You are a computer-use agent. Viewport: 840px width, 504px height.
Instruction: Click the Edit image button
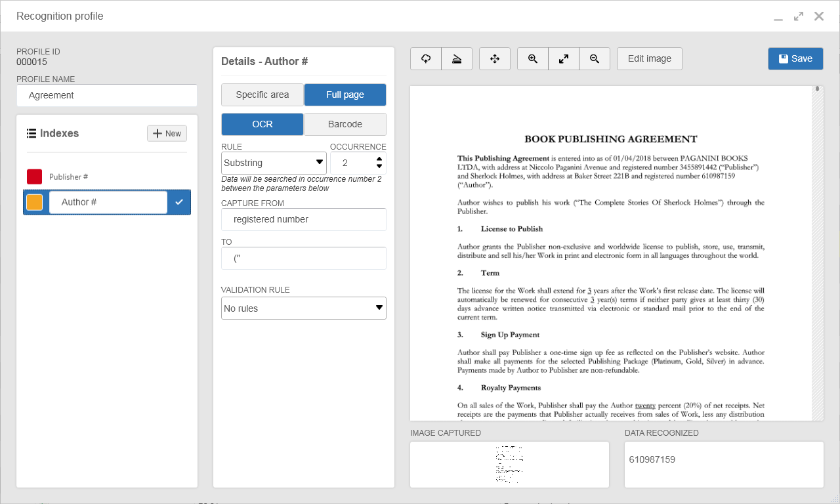(650, 58)
